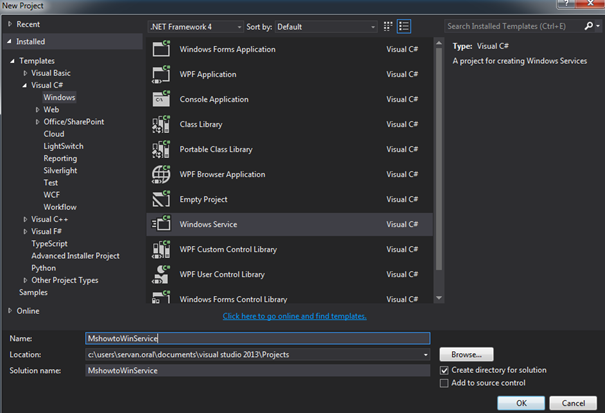Screen dimensions: 605x413
Task: Click the Search Installed Templates box
Action: coord(514,26)
